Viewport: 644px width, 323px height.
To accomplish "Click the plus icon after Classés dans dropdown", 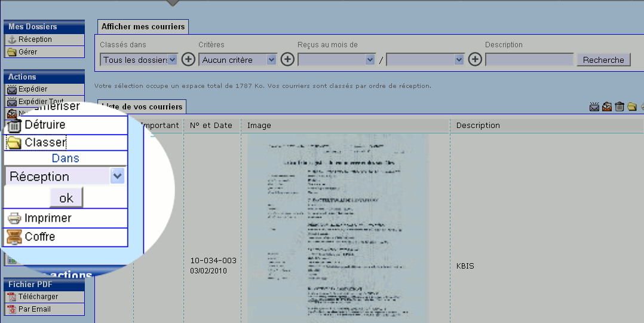I will coord(188,59).
